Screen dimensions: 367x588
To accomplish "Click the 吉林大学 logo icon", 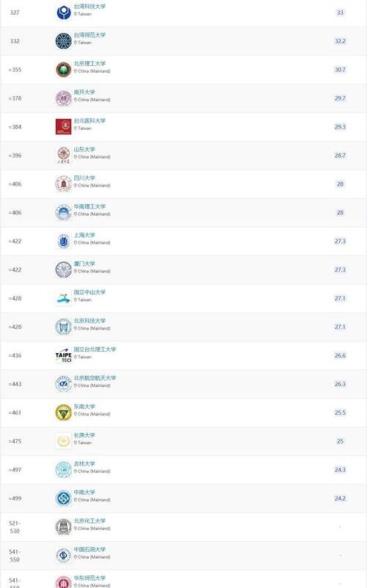I will tap(63, 470).
